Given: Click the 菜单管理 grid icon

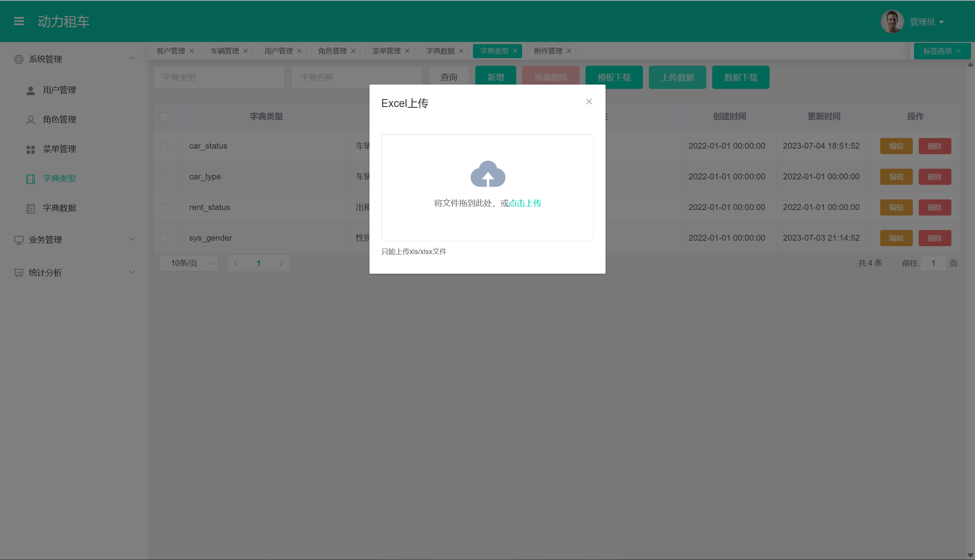Looking at the screenshot, I should (x=31, y=149).
